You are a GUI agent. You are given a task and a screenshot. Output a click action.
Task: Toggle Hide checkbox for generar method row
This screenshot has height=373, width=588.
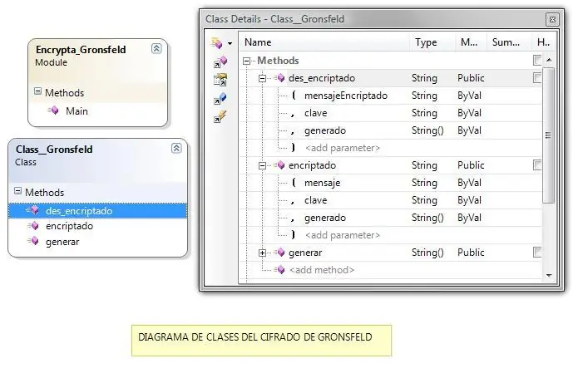(x=537, y=252)
